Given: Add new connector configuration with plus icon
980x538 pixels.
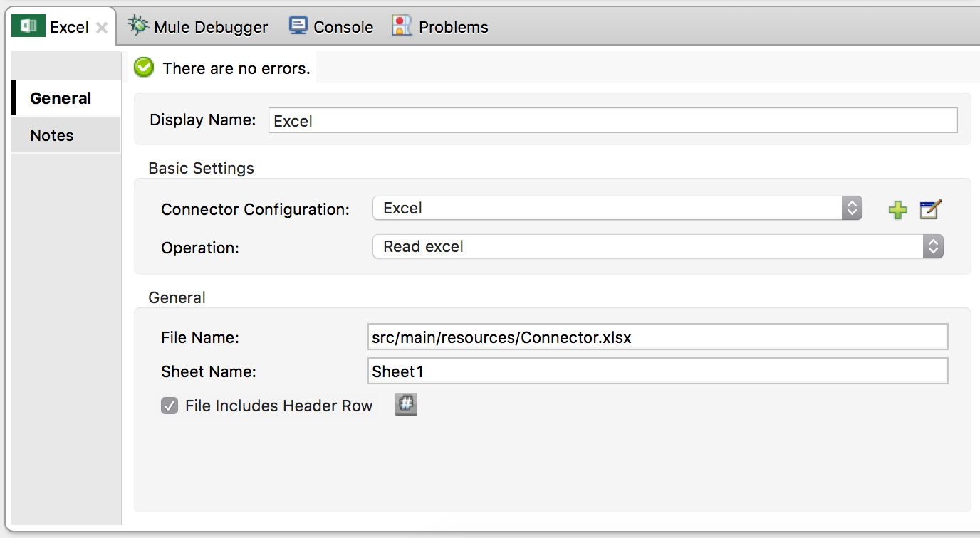Looking at the screenshot, I should click(x=898, y=209).
